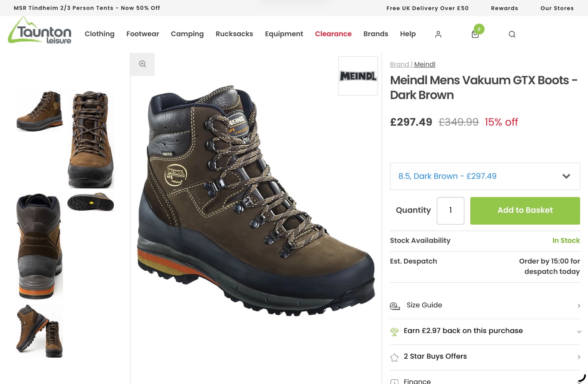Expand Earn £2.97 back on purchase
Screen dimensions: 588x384
[485, 331]
